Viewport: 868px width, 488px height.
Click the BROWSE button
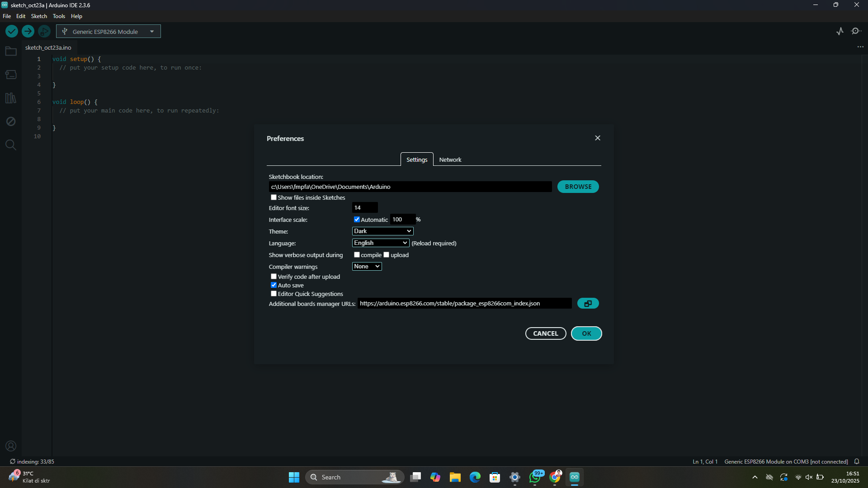(x=578, y=187)
